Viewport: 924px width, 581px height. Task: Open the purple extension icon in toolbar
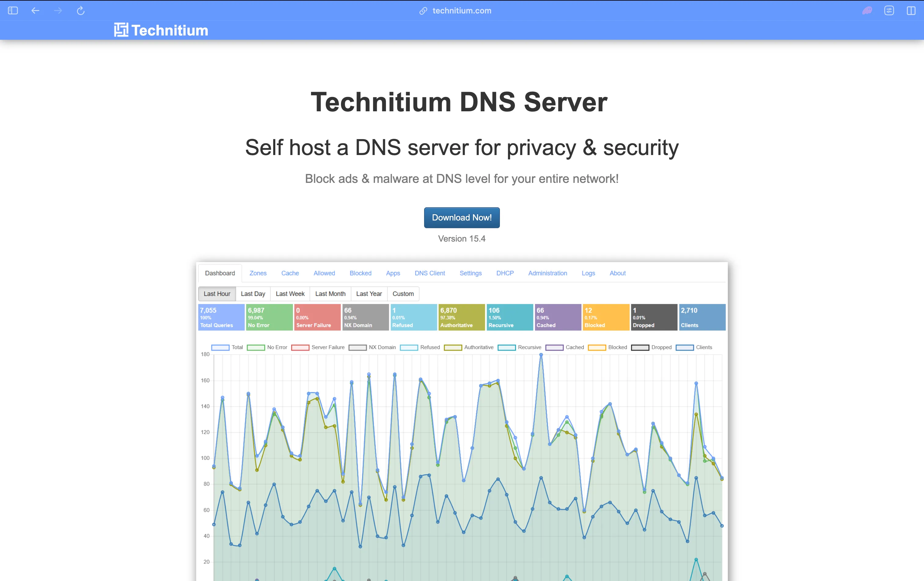[x=867, y=11]
